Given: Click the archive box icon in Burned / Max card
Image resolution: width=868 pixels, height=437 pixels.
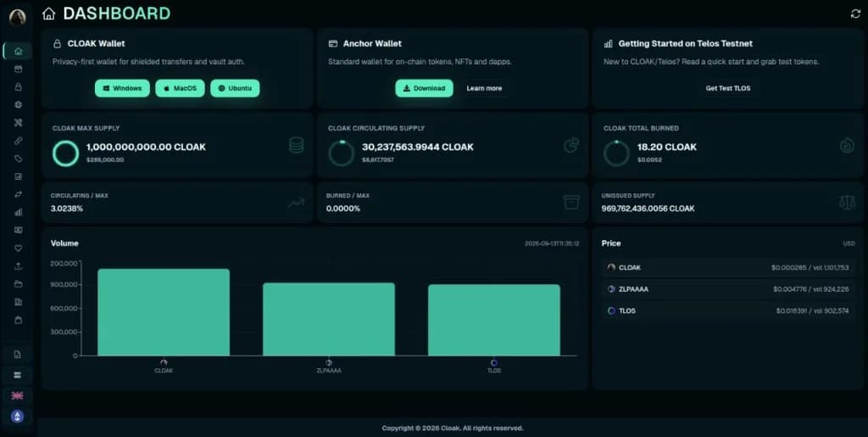Looking at the screenshot, I should (571, 202).
